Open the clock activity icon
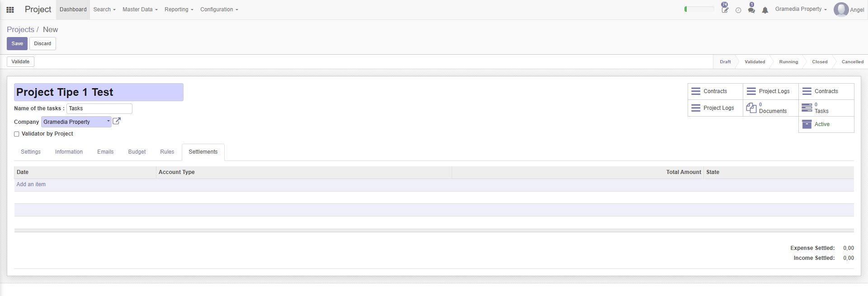 click(738, 10)
